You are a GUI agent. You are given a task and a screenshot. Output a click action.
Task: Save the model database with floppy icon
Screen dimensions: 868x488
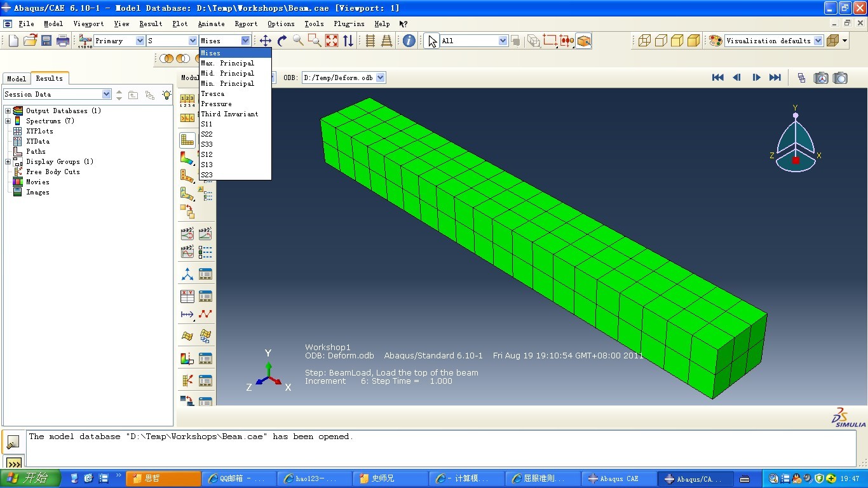[x=46, y=41]
